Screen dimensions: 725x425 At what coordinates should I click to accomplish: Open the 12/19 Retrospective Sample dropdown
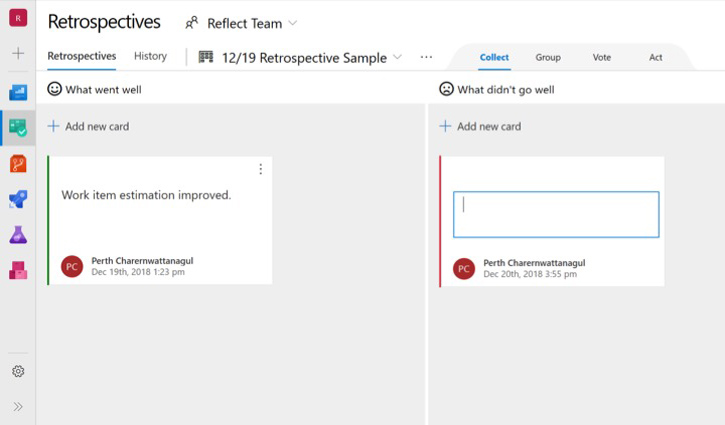click(x=398, y=57)
